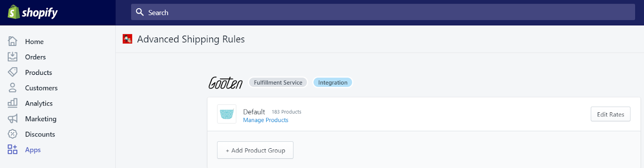644x168 pixels.
Task: Click the Discounts percent badge icon
Action: (x=12, y=134)
